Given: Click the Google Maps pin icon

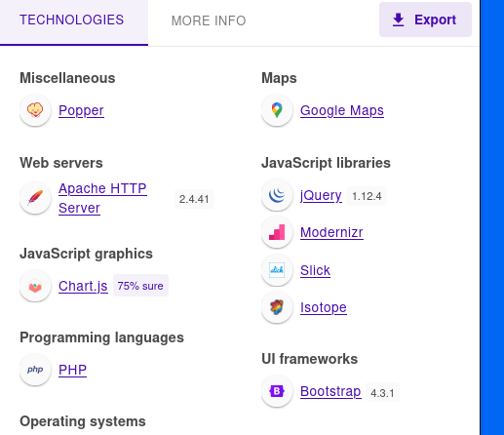Looking at the screenshot, I should coord(277,110).
